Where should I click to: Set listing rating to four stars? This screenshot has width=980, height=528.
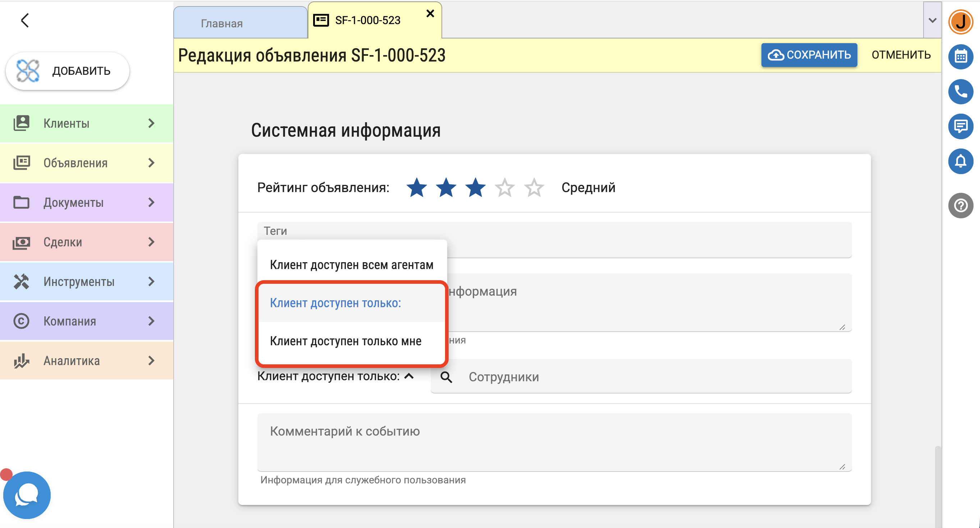(504, 187)
